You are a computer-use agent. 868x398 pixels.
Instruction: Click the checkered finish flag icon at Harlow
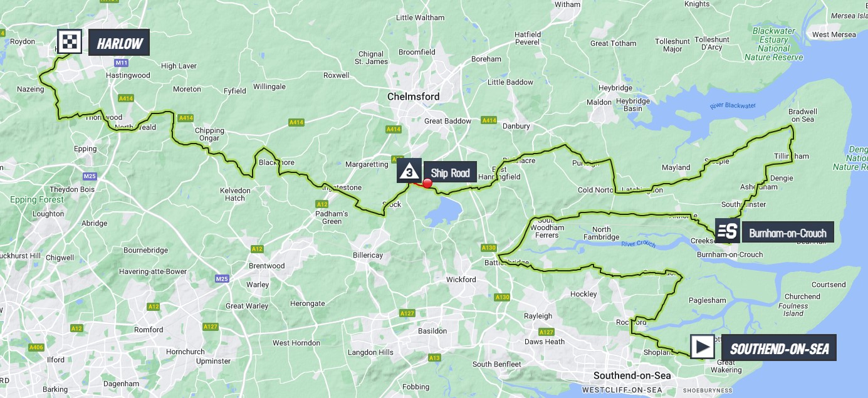[69, 42]
